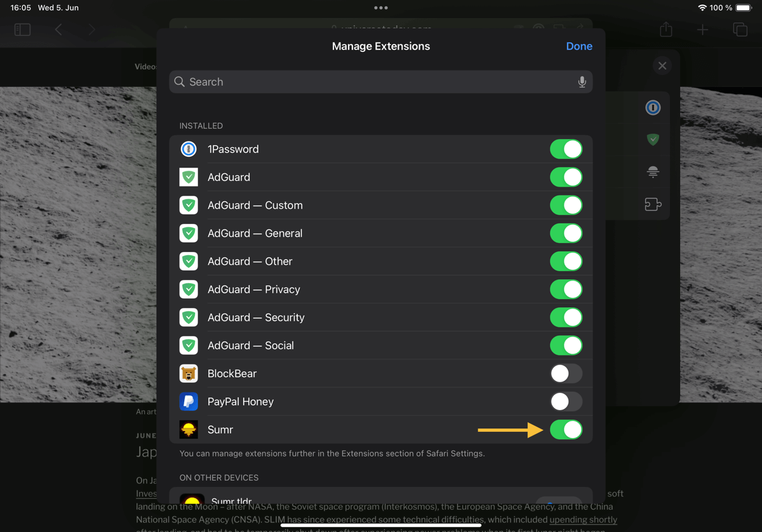Tap Wi-Fi status icon
The width and height of the screenshot is (762, 532).
click(x=702, y=8)
